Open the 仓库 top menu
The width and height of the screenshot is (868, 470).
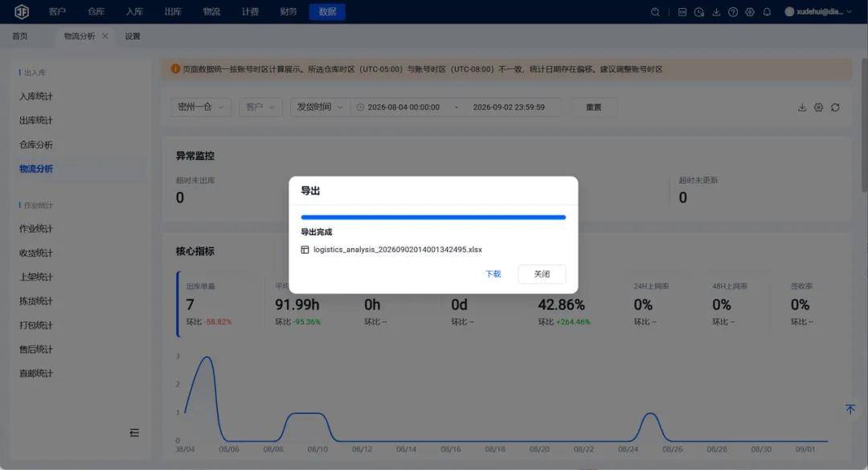tap(96, 11)
